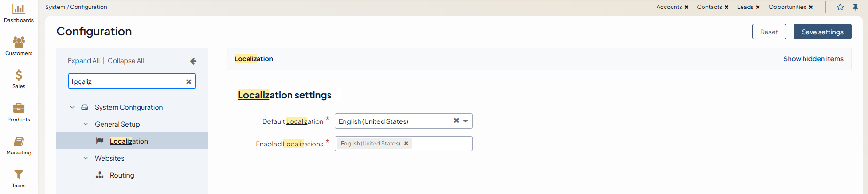868x194 pixels.
Task: Collapse the configuration sidebar with arrow
Action: pyautogui.click(x=193, y=61)
